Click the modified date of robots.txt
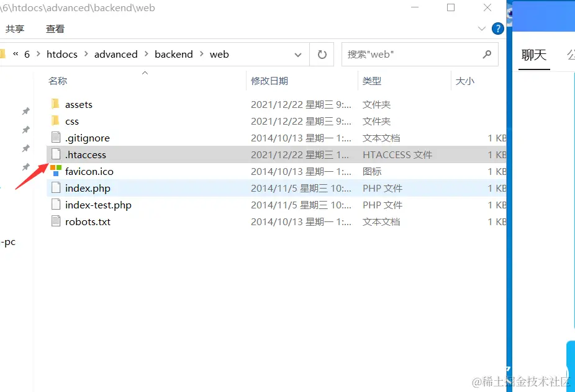The height and width of the screenshot is (392, 575). 301,222
